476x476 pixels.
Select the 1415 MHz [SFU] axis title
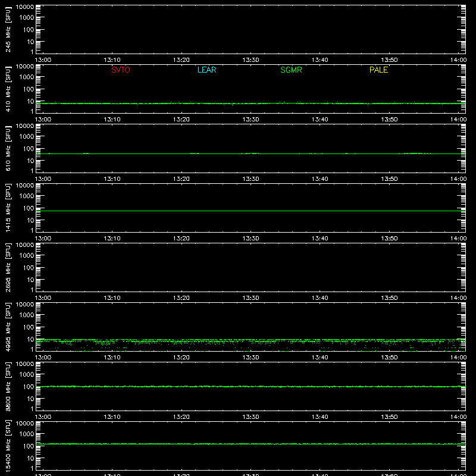(x=8, y=208)
